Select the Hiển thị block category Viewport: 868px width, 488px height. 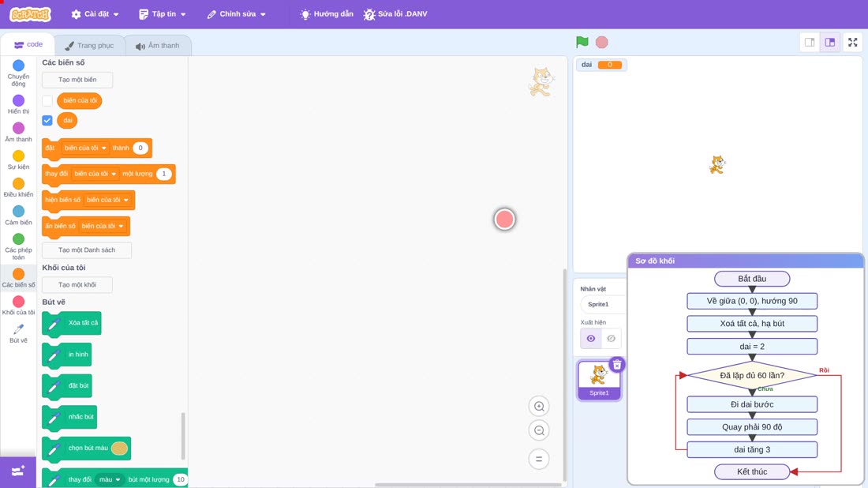(x=18, y=105)
